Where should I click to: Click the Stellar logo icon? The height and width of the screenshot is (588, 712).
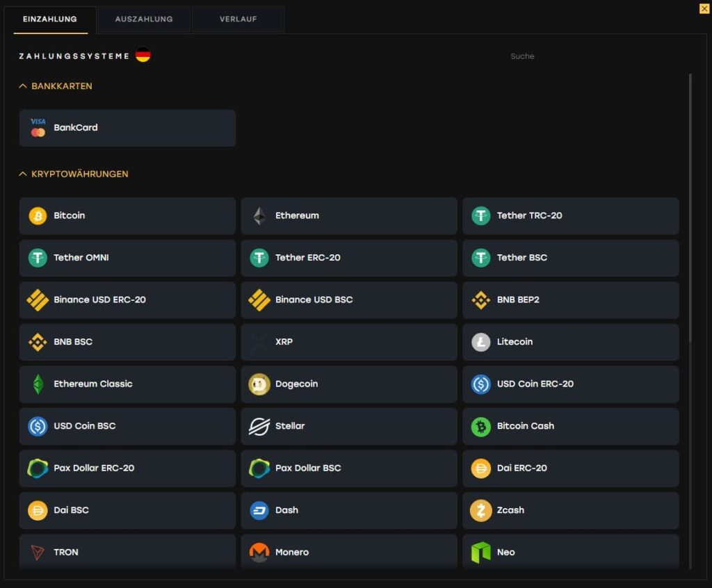[x=259, y=426]
